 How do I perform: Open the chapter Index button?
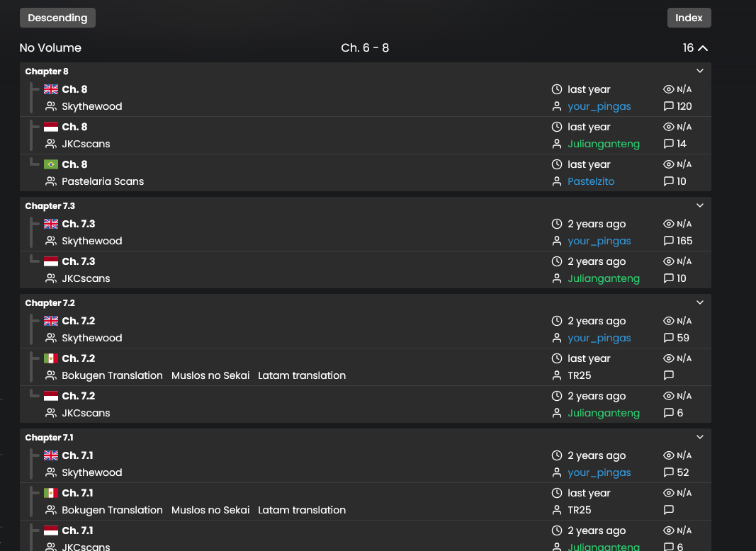click(x=689, y=18)
